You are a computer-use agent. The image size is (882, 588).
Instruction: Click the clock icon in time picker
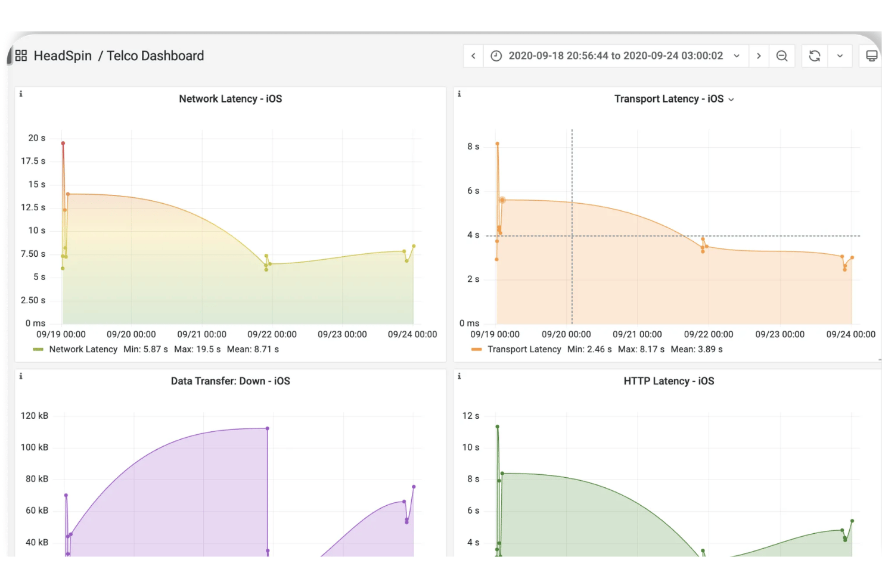point(496,56)
